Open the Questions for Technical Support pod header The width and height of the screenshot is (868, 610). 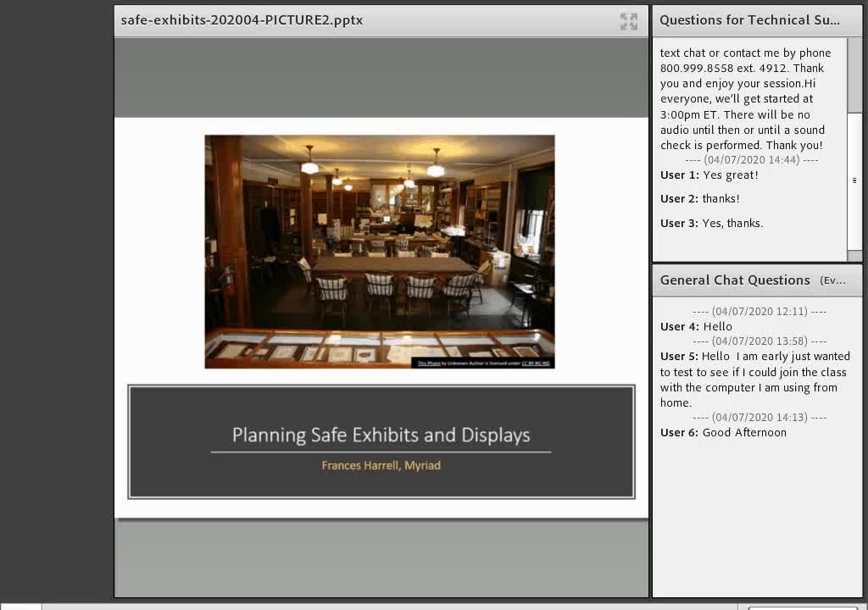[x=749, y=20]
